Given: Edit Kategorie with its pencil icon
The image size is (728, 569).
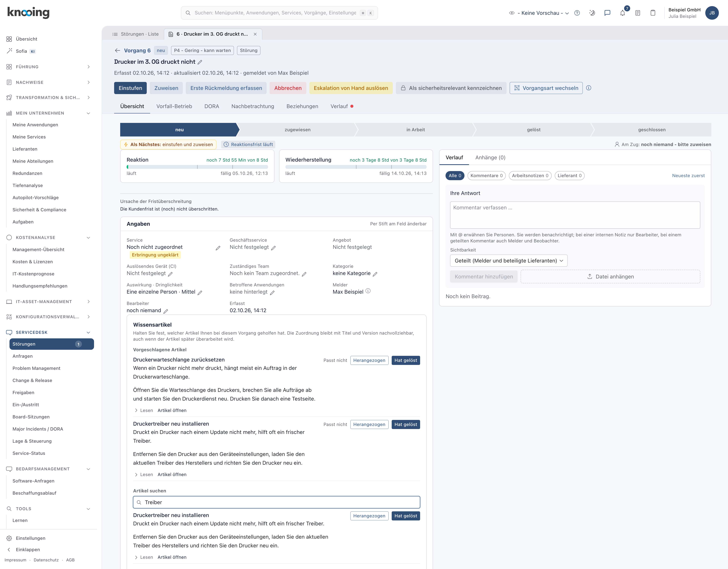Looking at the screenshot, I should tap(375, 274).
